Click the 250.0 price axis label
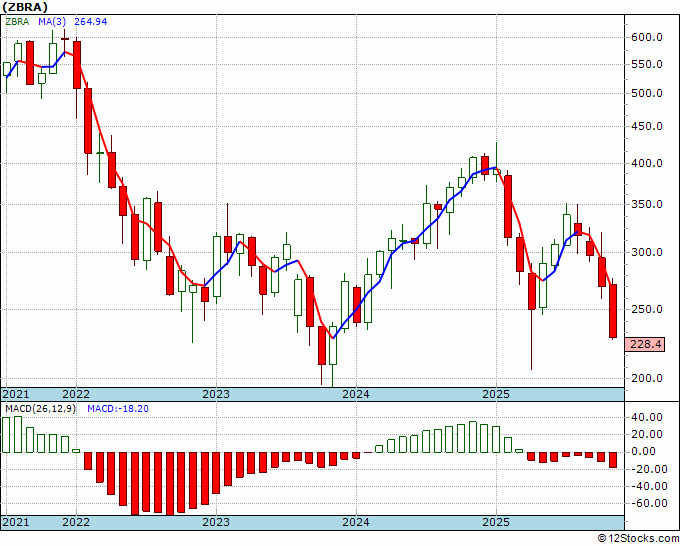Screen dimensions: 680x546 click(x=646, y=310)
